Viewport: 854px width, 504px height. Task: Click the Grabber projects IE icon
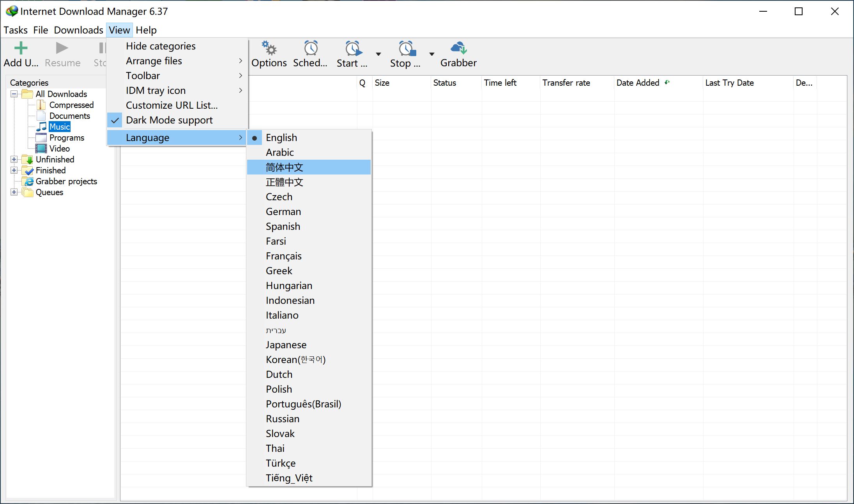(28, 181)
